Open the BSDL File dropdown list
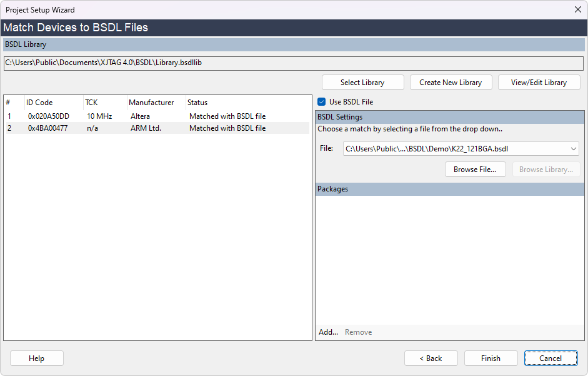 click(574, 149)
